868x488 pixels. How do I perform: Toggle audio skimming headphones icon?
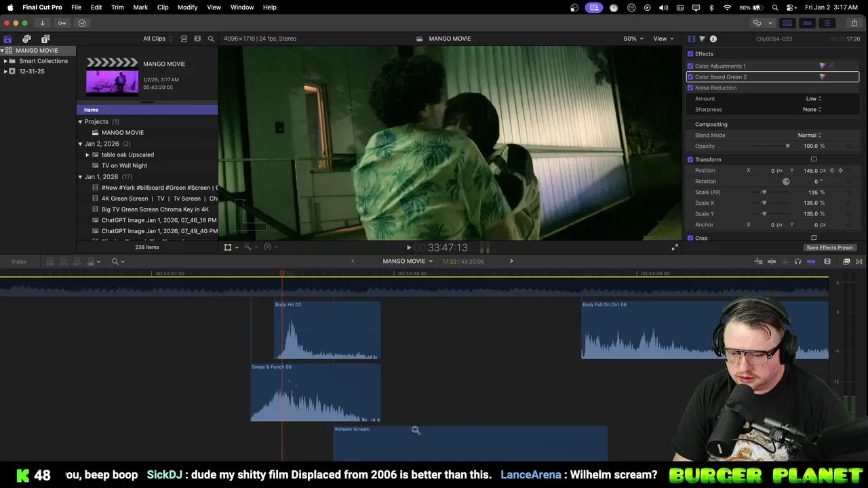point(797,262)
